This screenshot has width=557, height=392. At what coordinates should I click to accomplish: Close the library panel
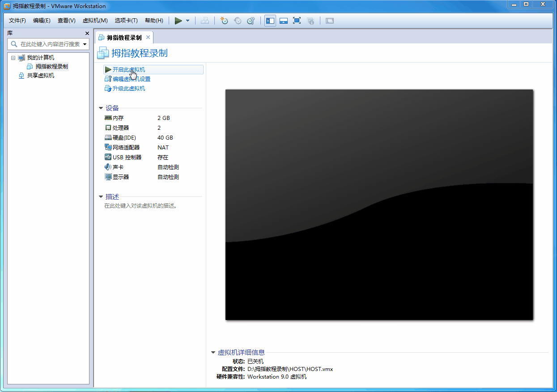[87, 34]
